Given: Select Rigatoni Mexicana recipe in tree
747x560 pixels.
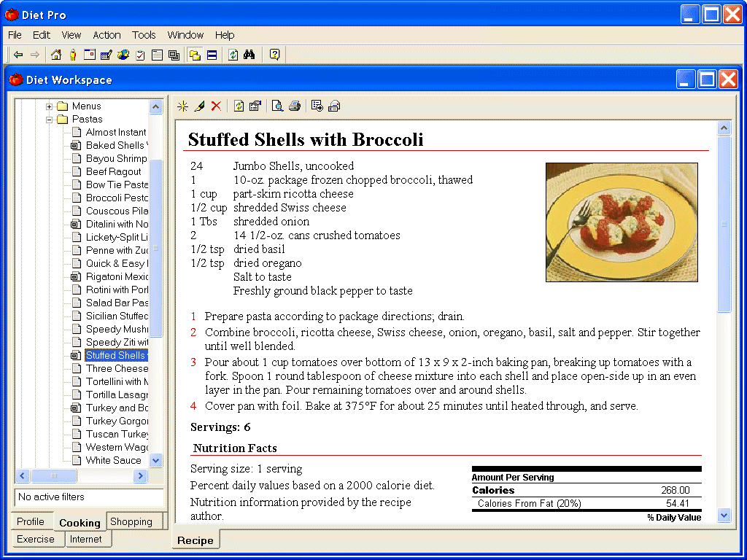Looking at the screenshot, I should tap(117, 276).
